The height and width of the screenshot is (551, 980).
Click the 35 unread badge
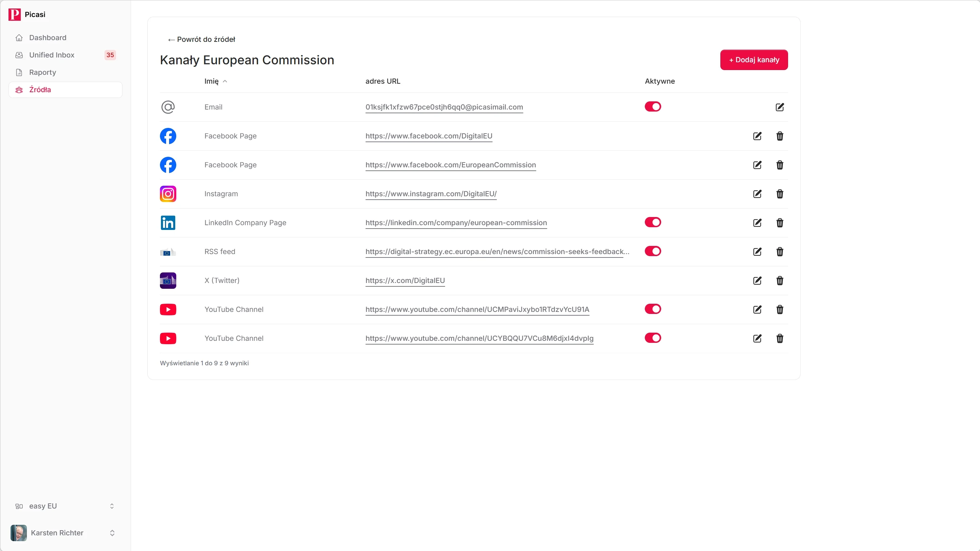click(x=110, y=55)
